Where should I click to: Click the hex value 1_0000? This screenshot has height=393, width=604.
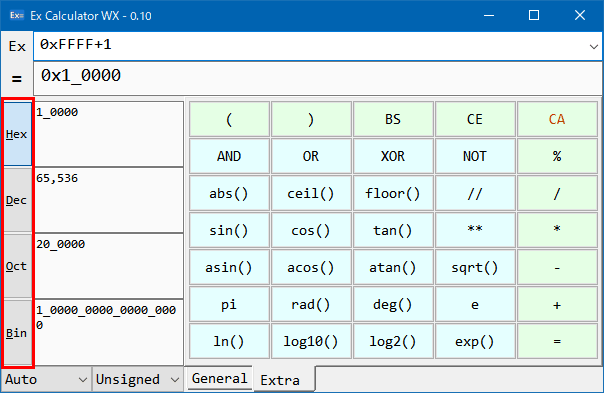(x=57, y=112)
